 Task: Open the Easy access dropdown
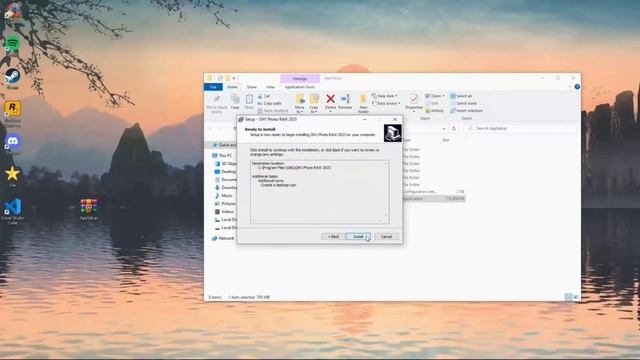[386, 104]
